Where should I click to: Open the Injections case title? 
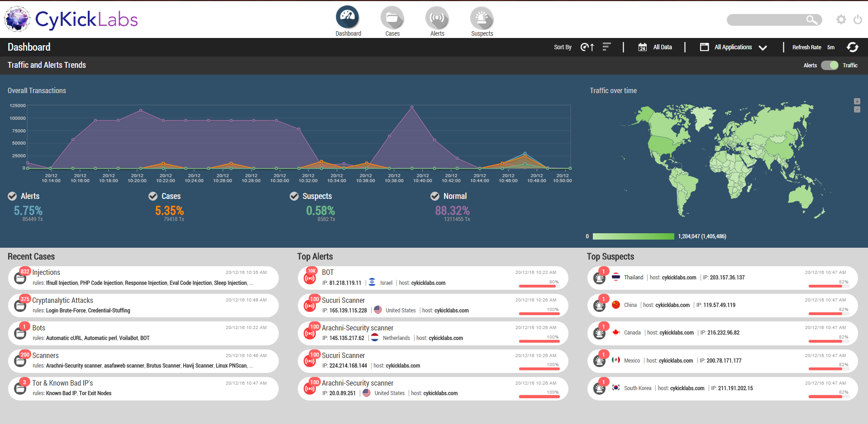(x=46, y=272)
